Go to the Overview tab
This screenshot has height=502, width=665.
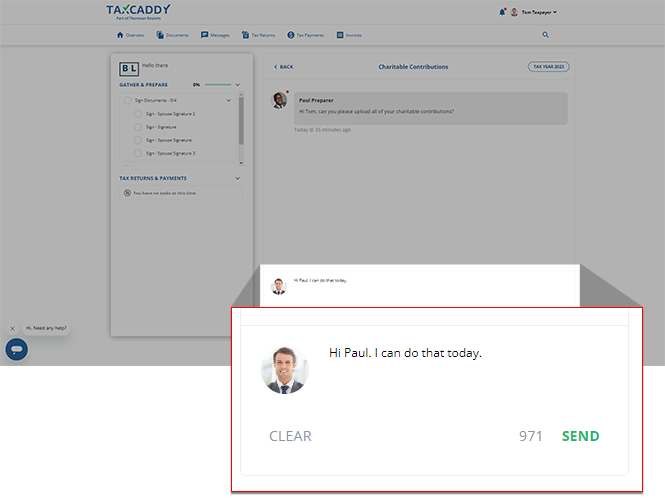point(130,35)
